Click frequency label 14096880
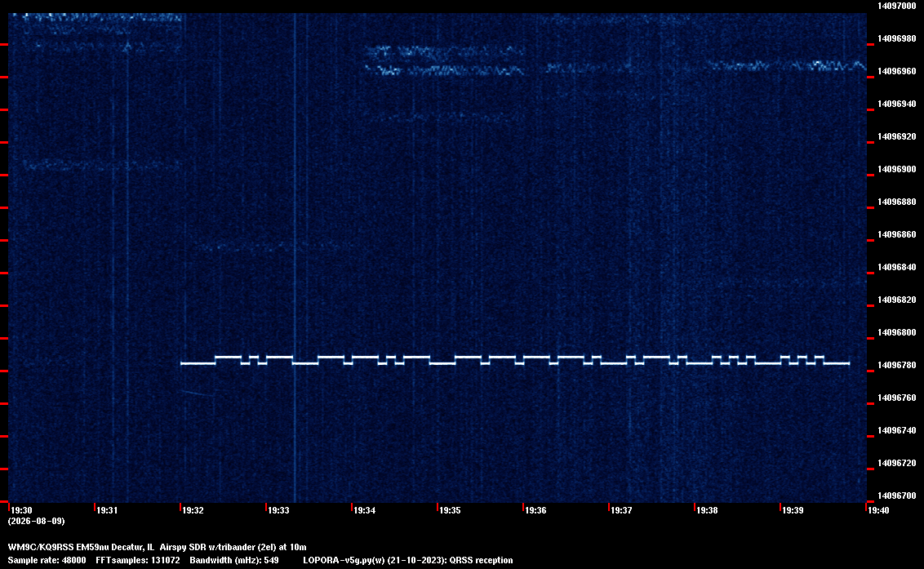Viewport: 924px width, 569px height. tap(897, 202)
